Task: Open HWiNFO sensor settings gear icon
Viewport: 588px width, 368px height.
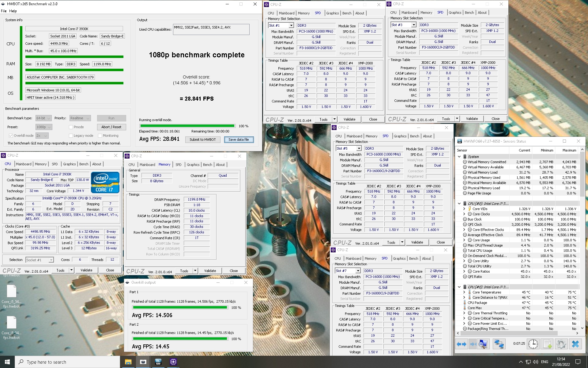Action: [x=561, y=344]
